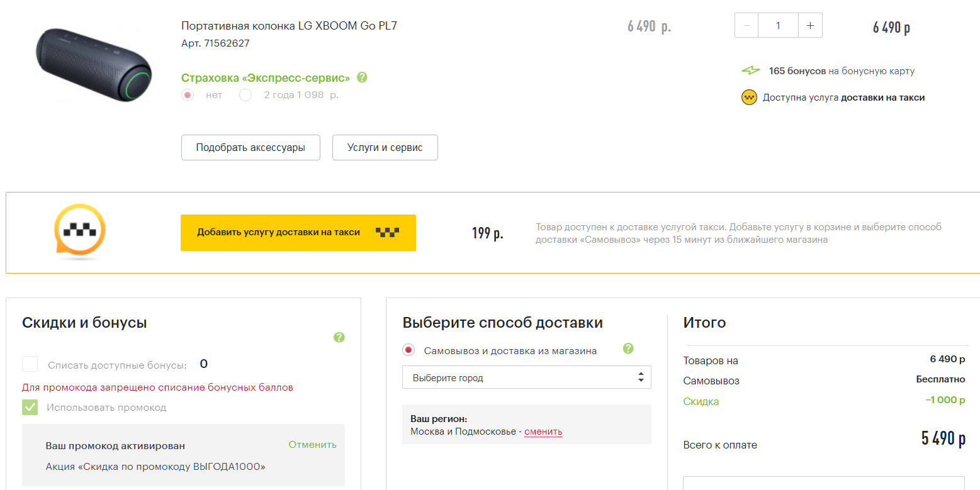Click the help icon next to Самовывоз option
Image resolution: width=980 pixels, height=490 pixels.
pyautogui.click(x=628, y=348)
